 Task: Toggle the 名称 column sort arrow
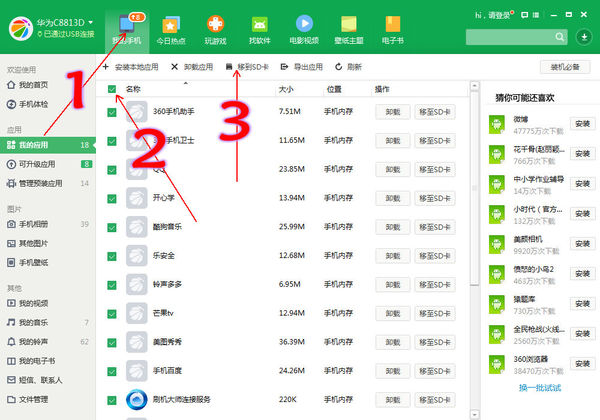tap(186, 83)
